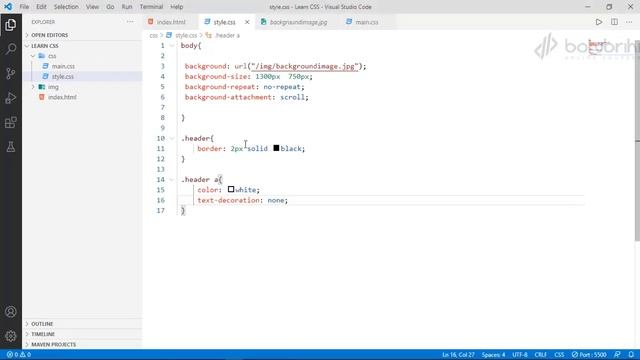The image size is (640, 360).
Task: Split the editor to the right
Action: 614,22
